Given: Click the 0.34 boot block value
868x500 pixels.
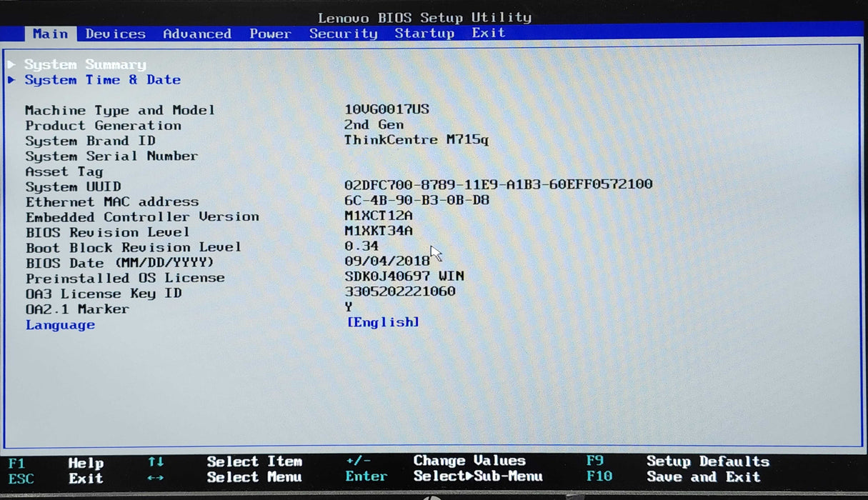Looking at the screenshot, I should coord(361,246).
